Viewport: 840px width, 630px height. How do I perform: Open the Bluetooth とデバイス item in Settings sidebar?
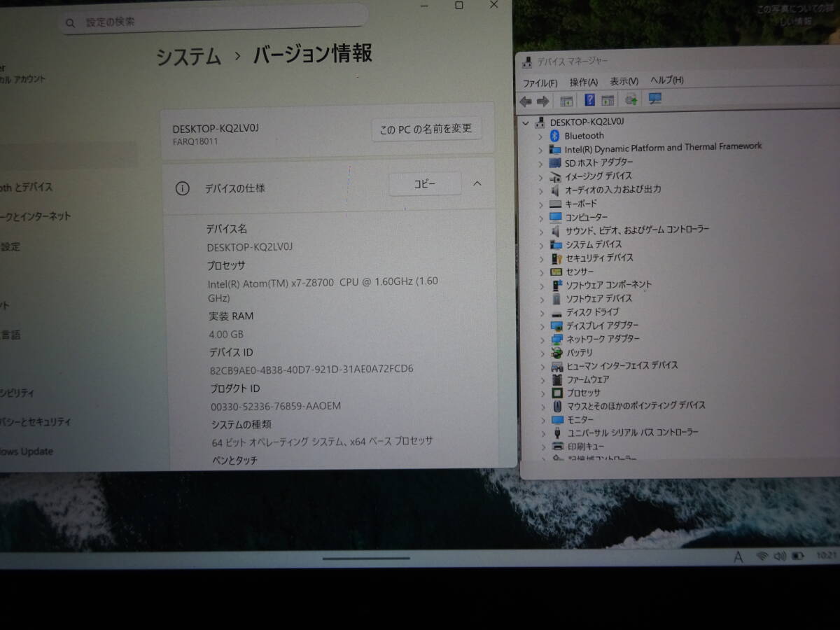tap(26, 188)
